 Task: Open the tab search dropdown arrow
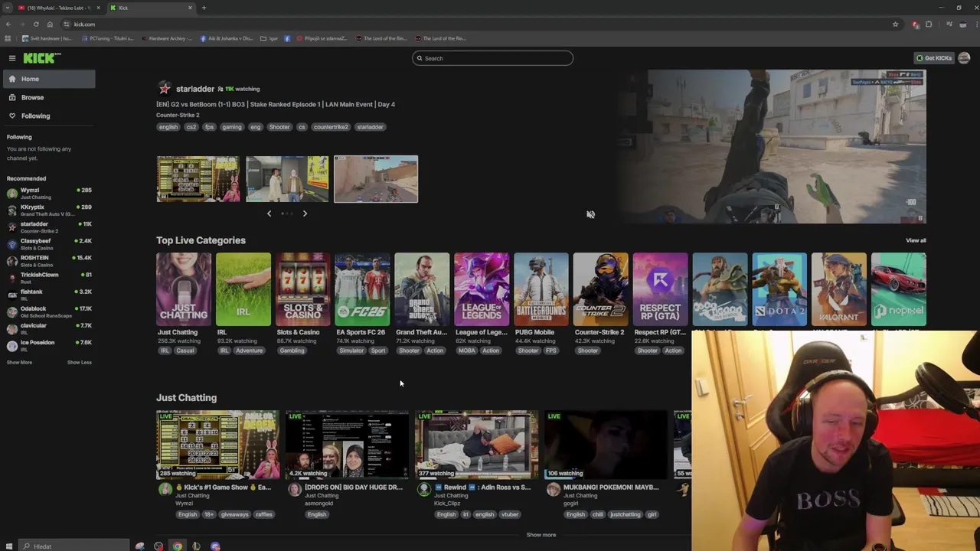tap(8, 8)
